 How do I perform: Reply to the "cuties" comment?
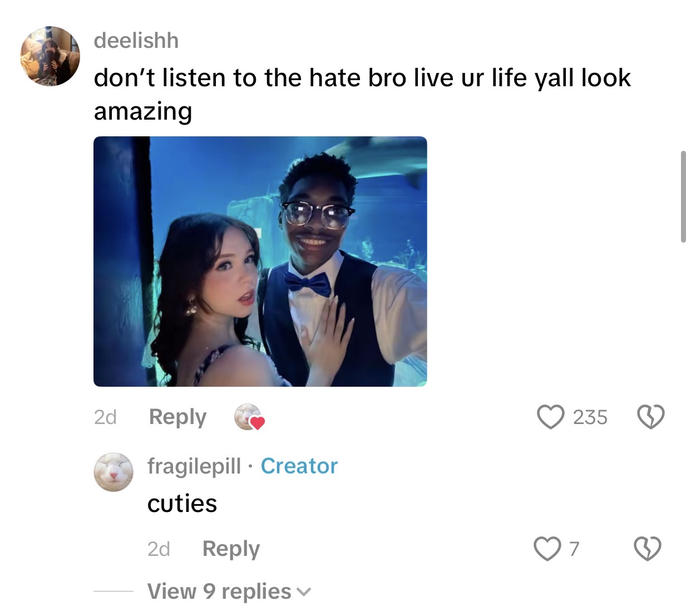coord(231,549)
